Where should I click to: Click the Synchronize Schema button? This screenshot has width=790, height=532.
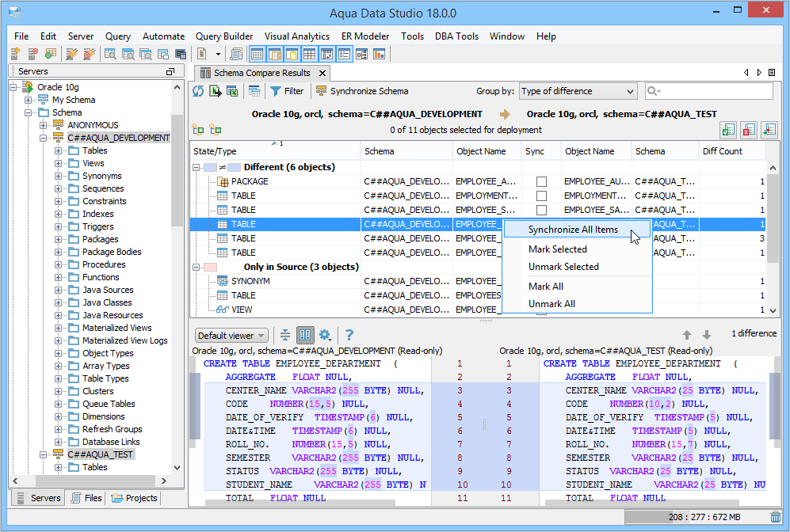click(x=362, y=91)
